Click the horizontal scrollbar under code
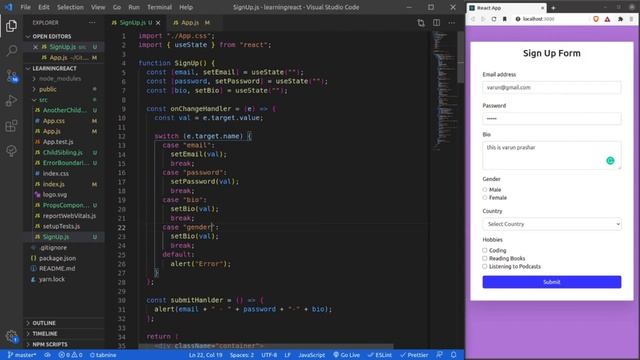This screenshot has height=360, width=640. point(265,346)
